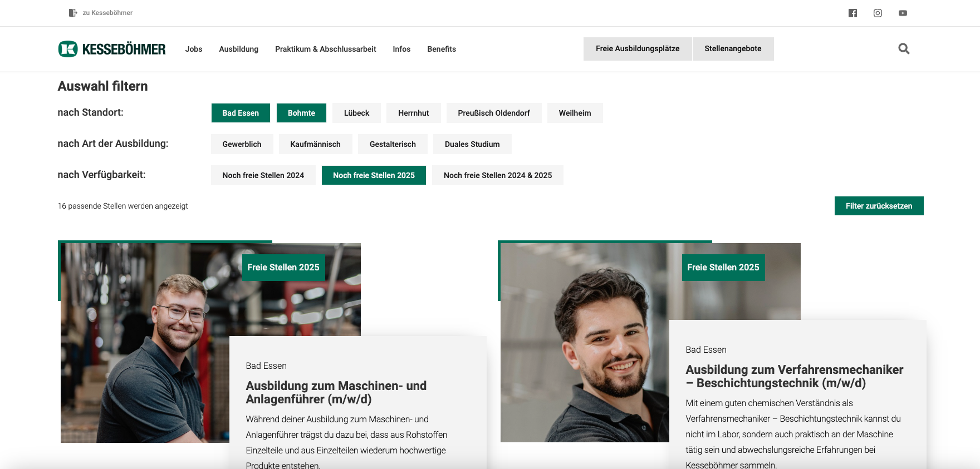Filter by Gestalterisch training type
Viewport: 980px width, 469px height.
(393, 144)
